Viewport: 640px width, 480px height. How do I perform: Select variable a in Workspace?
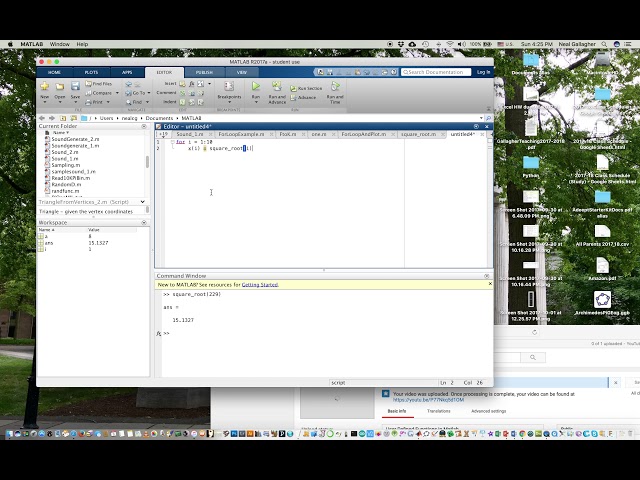pos(46,236)
